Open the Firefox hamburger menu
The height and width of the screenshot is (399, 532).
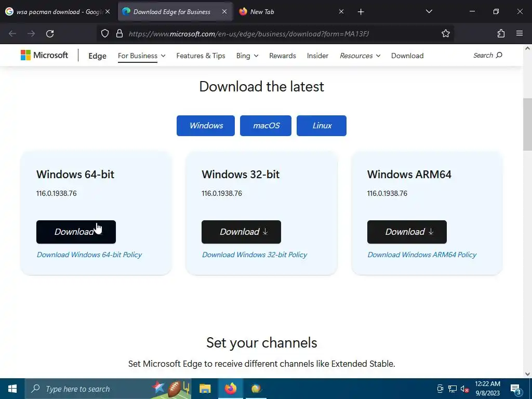(x=520, y=34)
